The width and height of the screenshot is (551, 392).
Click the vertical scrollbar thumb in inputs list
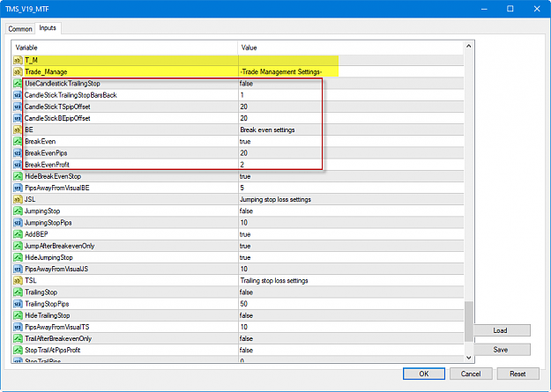(469, 322)
